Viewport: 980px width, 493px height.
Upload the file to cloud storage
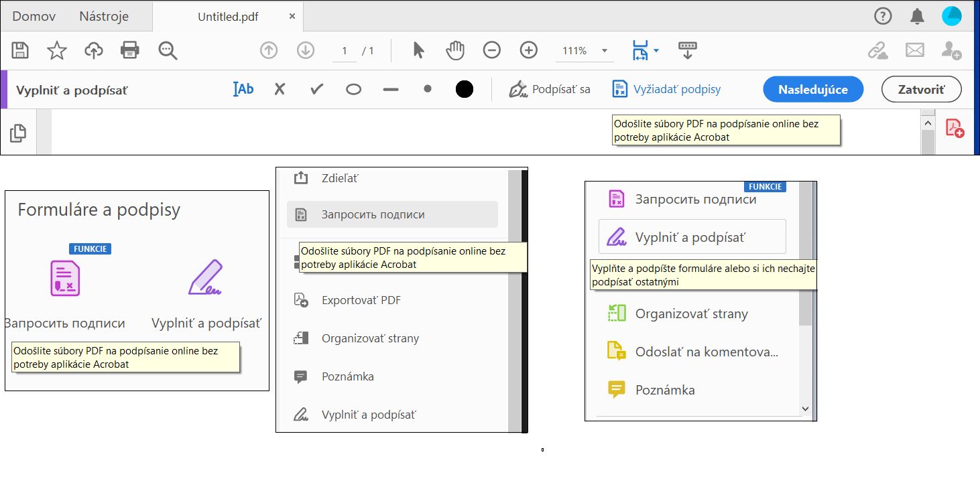[x=93, y=50]
